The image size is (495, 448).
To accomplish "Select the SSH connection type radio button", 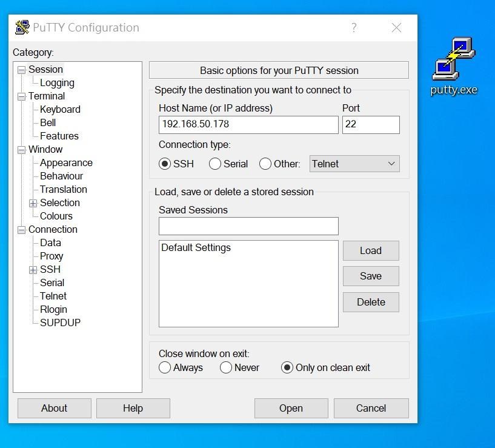I will 165,164.
